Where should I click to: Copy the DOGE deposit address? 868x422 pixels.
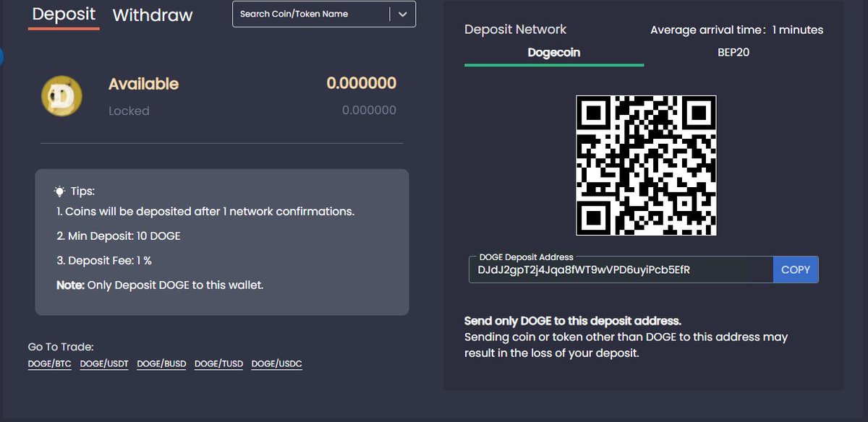pos(796,270)
